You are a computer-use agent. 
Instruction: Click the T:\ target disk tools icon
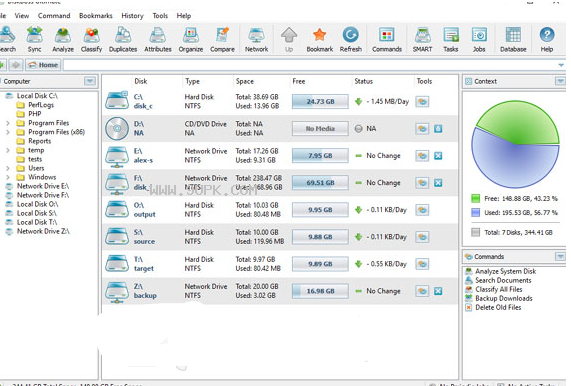(422, 264)
